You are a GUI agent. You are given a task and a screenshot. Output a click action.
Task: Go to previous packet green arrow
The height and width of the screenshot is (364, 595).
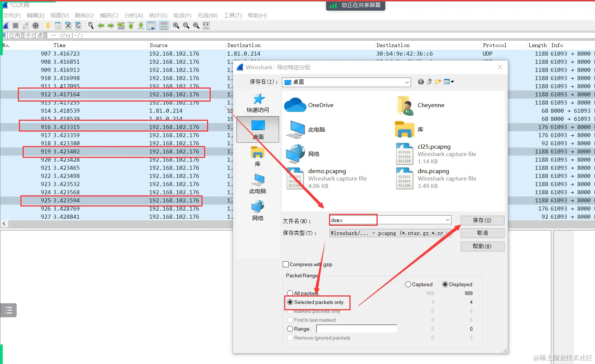coord(101,26)
